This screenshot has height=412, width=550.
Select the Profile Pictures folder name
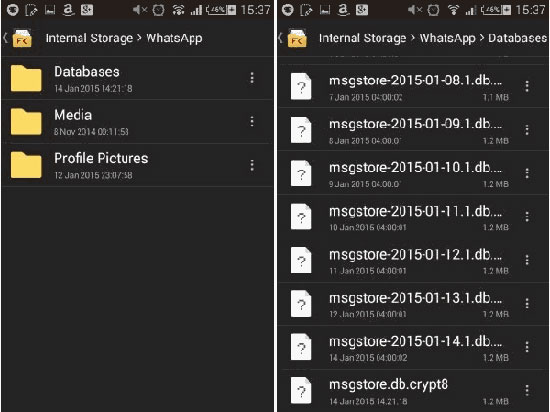tap(101, 158)
